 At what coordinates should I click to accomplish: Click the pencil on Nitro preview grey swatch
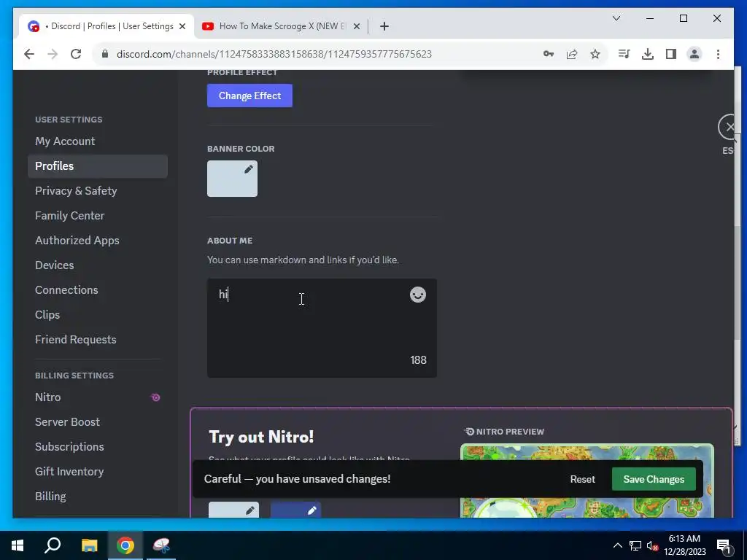pyautogui.click(x=250, y=510)
